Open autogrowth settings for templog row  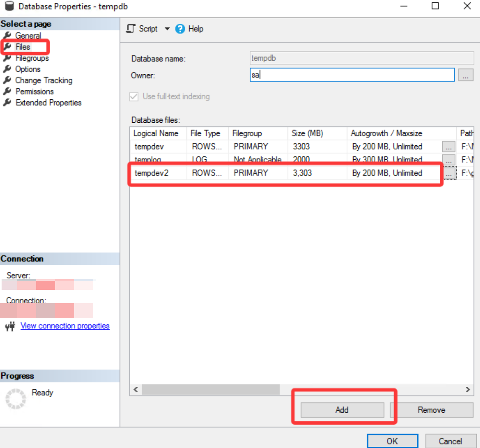(x=449, y=160)
